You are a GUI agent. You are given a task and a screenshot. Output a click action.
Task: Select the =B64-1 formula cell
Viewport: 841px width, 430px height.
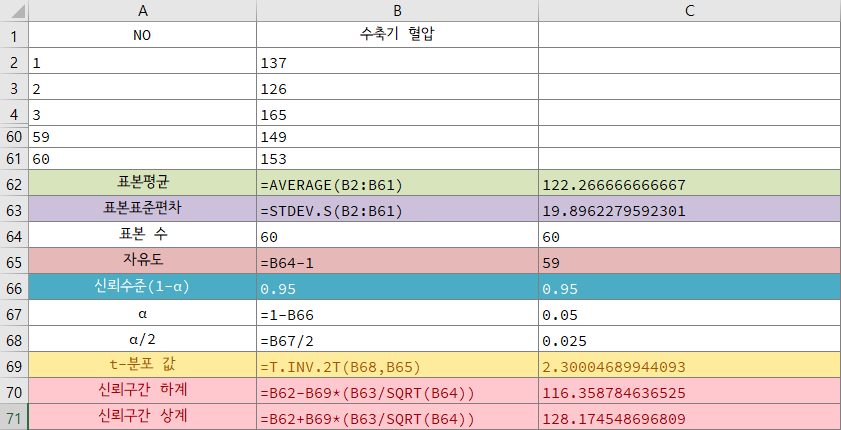397,261
